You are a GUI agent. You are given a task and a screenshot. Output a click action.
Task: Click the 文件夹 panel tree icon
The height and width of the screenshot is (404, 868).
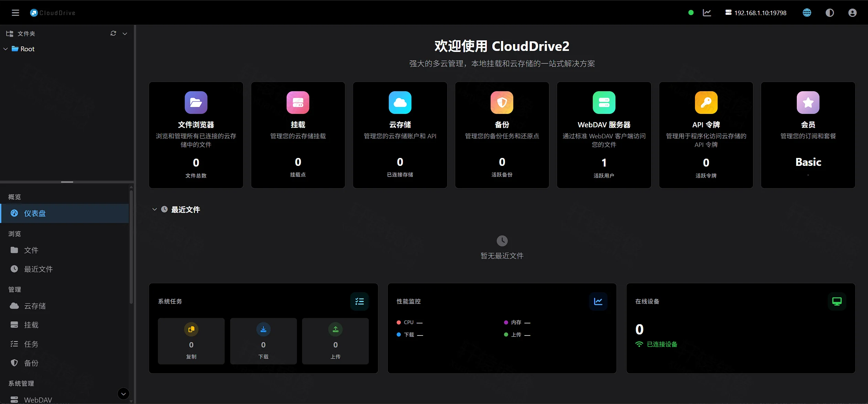pyautogui.click(x=10, y=33)
